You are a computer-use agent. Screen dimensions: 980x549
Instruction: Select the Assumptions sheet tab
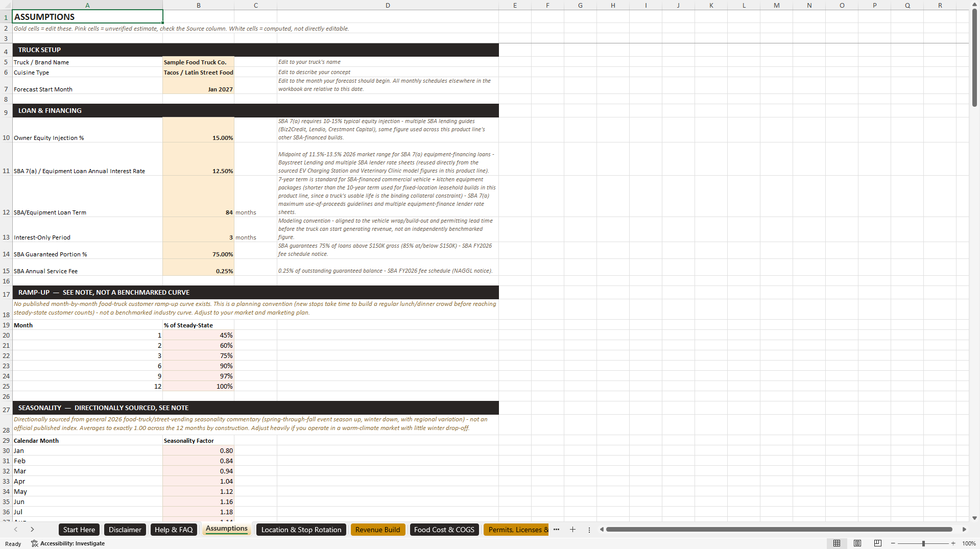click(227, 529)
